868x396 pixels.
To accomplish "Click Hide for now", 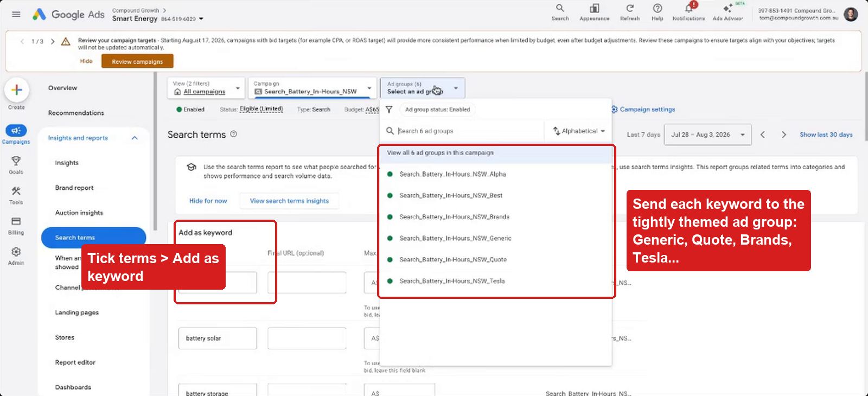I will point(208,201).
